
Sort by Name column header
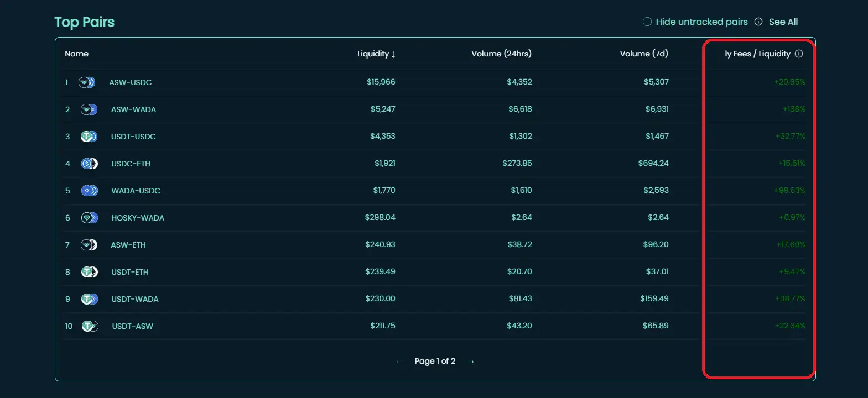[x=76, y=54]
